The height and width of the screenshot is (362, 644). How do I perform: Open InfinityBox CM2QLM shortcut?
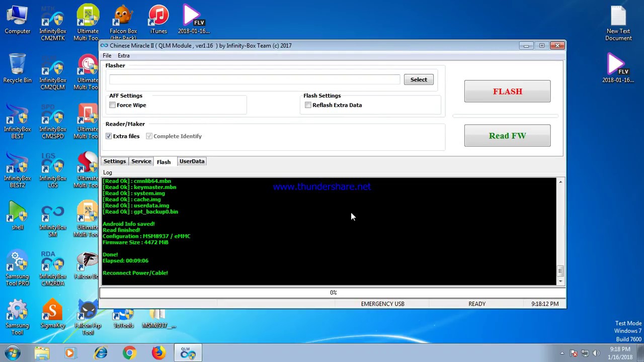(53, 73)
